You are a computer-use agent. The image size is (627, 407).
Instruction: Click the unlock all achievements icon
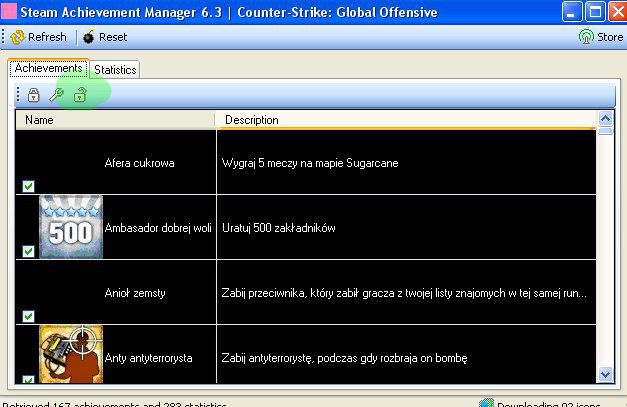click(x=80, y=95)
